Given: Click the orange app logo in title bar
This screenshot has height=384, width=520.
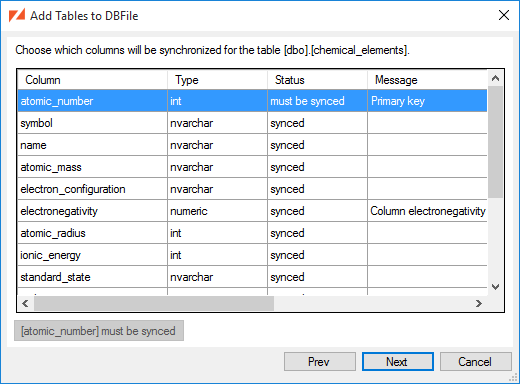Looking at the screenshot, I should [17, 15].
